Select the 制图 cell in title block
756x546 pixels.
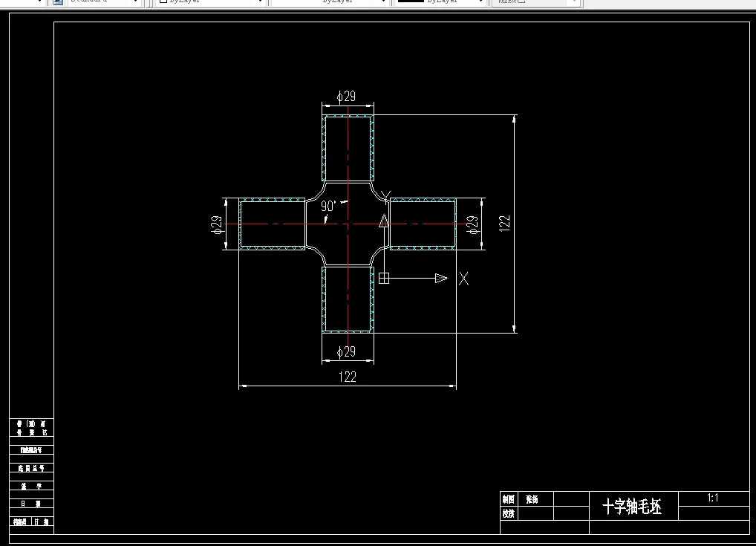[x=508, y=499]
